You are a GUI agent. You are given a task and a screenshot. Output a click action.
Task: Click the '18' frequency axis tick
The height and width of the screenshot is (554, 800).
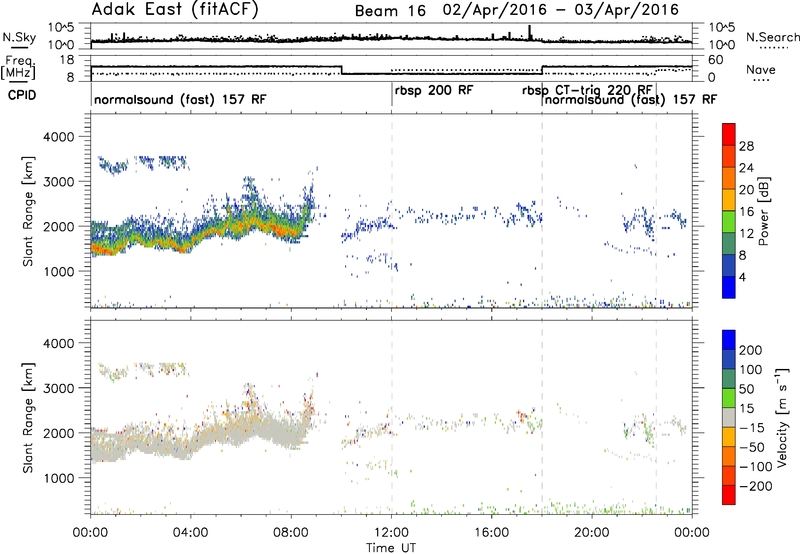point(67,60)
